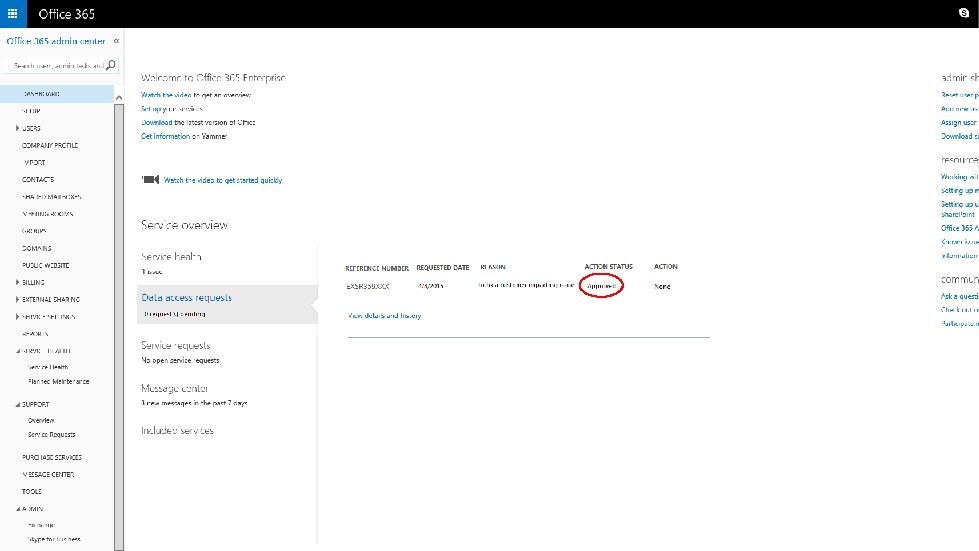Click 'View details and history' link
979x551 pixels.
point(385,316)
